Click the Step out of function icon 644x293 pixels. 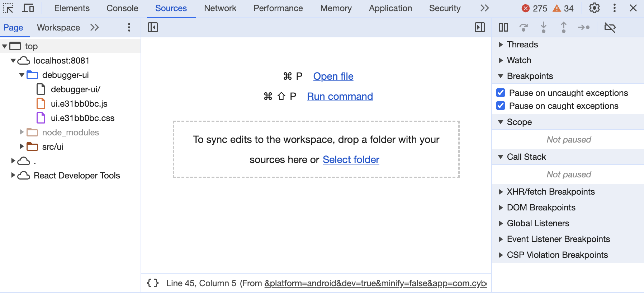[564, 27]
